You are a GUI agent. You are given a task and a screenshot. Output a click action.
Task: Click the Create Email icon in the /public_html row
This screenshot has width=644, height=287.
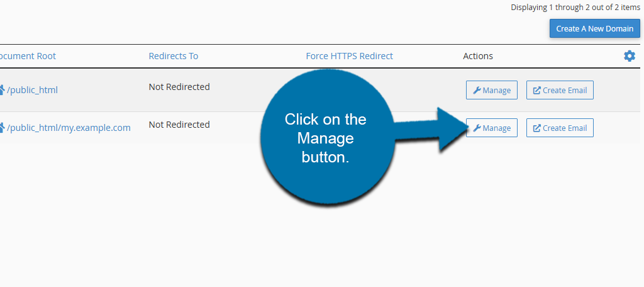tap(536, 91)
